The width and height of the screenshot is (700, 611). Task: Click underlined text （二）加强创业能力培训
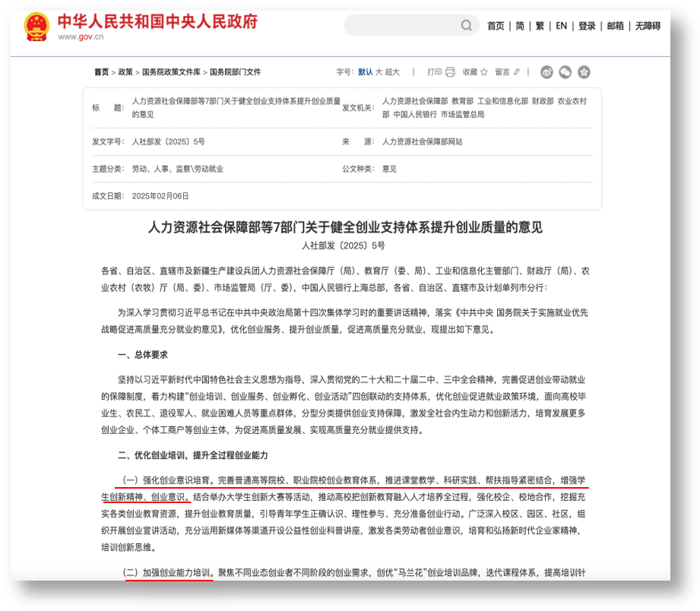coord(169,572)
